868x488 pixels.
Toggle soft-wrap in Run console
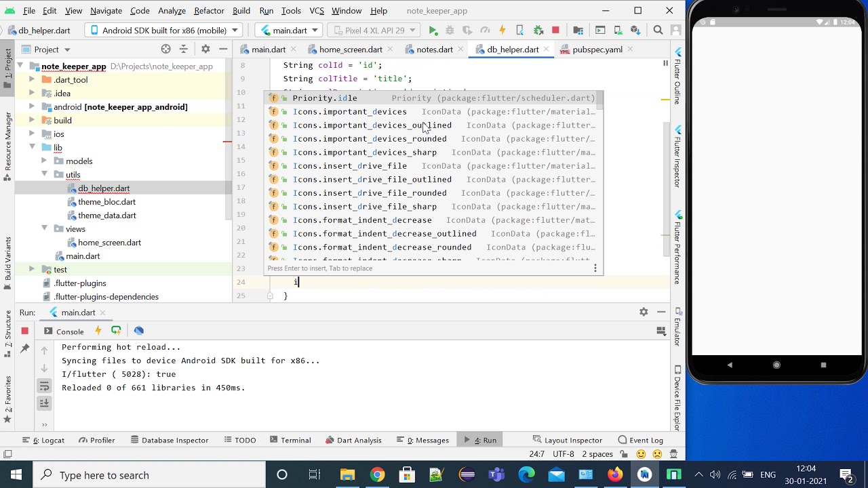coord(44,386)
